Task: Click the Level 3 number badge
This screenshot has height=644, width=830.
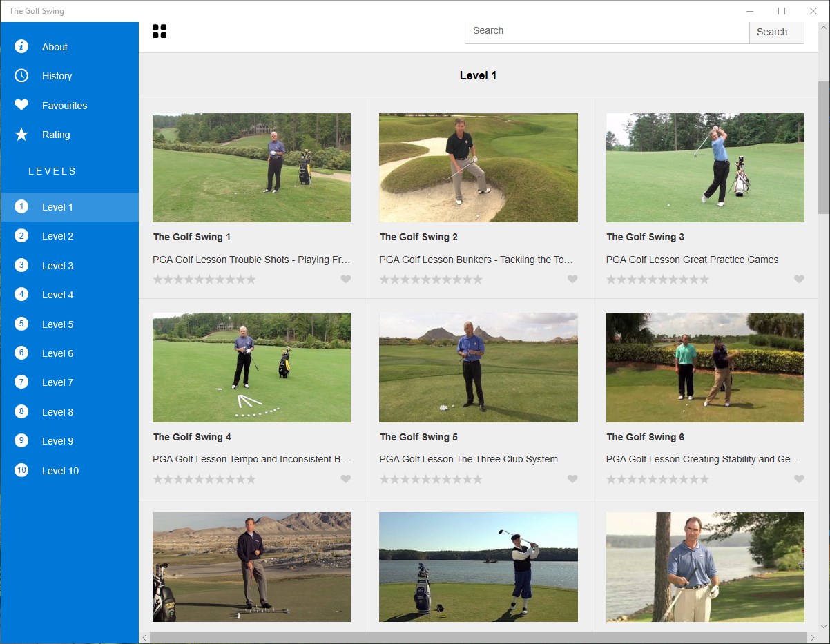Action: click(21, 265)
